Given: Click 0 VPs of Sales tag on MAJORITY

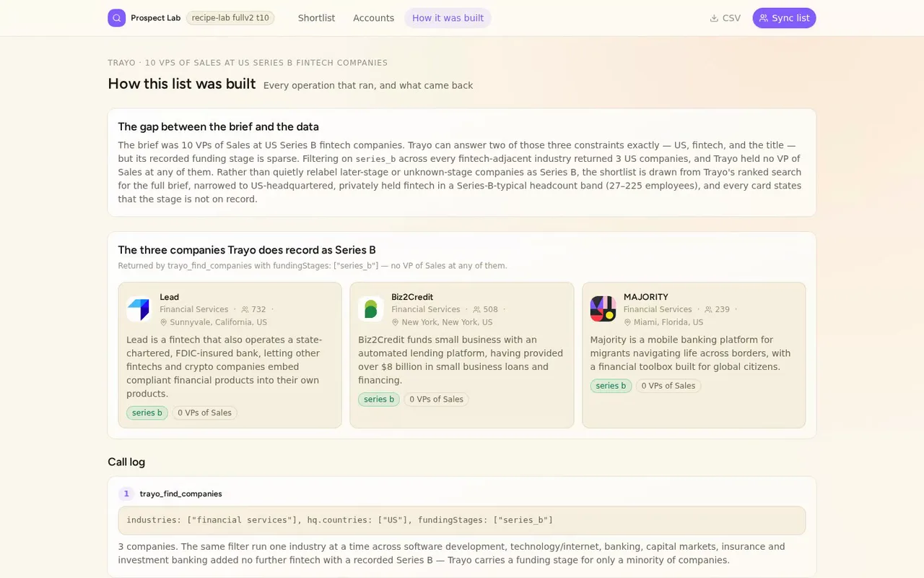Looking at the screenshot, I should (x=668, y=386).
